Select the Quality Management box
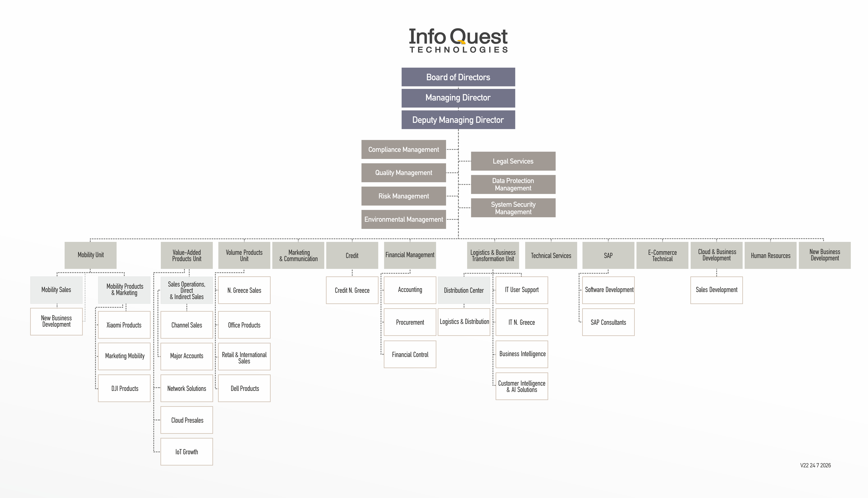The width and height of the screenshot is (868, 498). [404, 173]
